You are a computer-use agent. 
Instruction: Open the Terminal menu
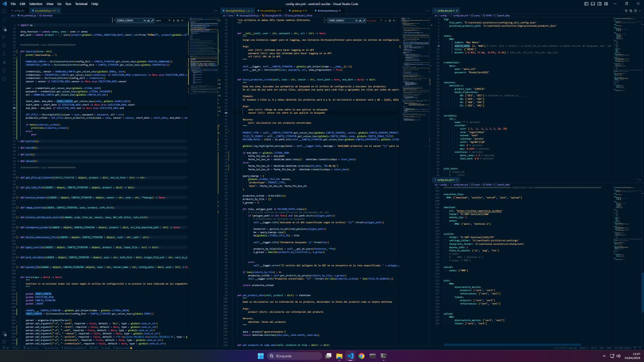pos(81,4)
